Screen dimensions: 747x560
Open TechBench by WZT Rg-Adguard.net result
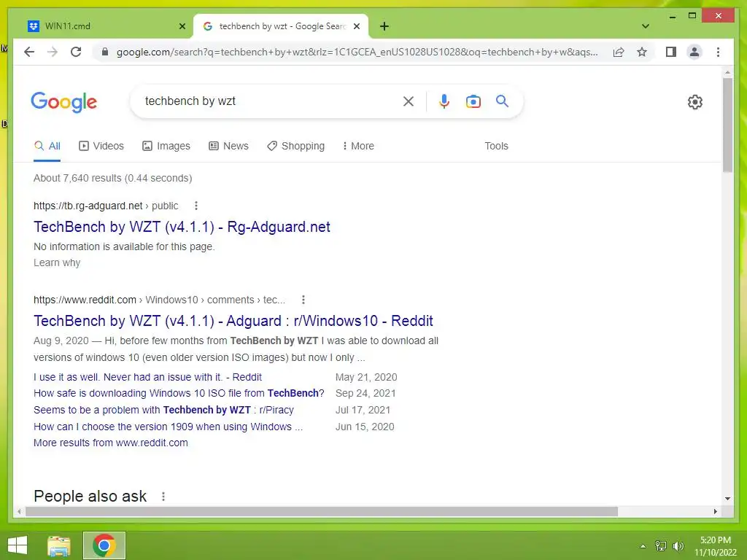click(182, 227)
